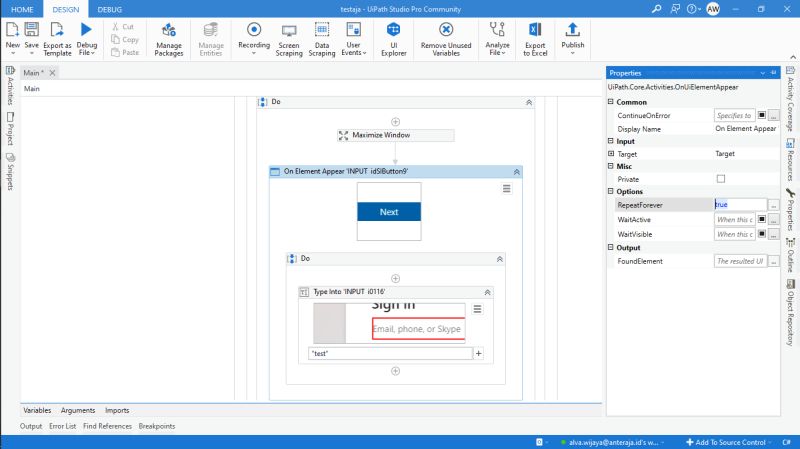This screenshot has width=800, height=449.
Task: Open Outline side tab
Action: click(x=790, y=255)
